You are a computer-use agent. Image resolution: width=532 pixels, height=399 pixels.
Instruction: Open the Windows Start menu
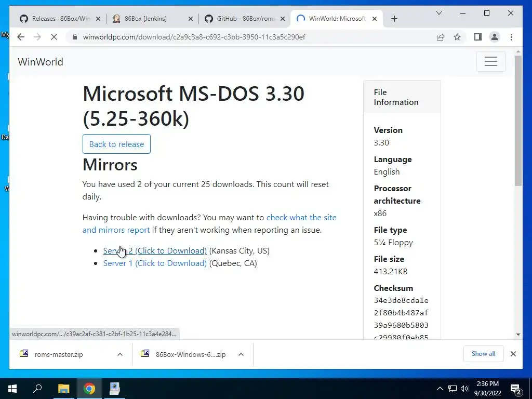[x=12, y=389]
